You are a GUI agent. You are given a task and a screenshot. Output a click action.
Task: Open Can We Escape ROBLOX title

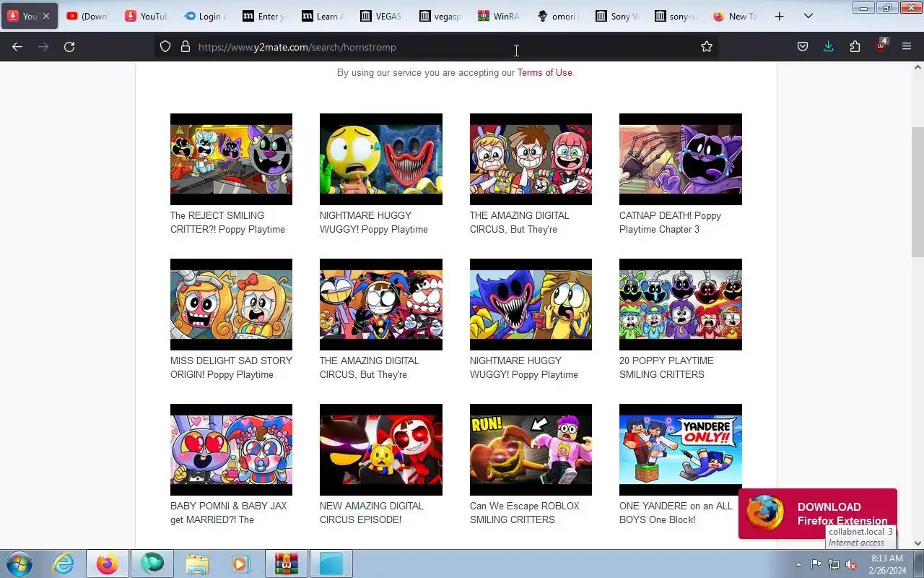tap(524, 513)
